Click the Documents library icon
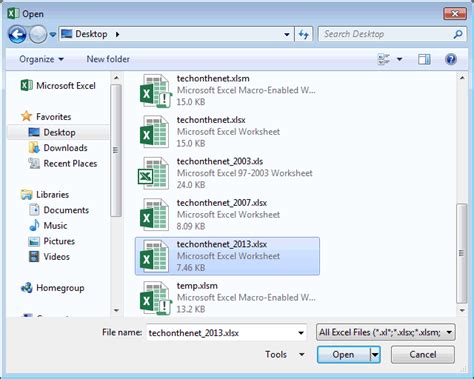The height and width of the screenshot is (379, 474). point(34,210)
